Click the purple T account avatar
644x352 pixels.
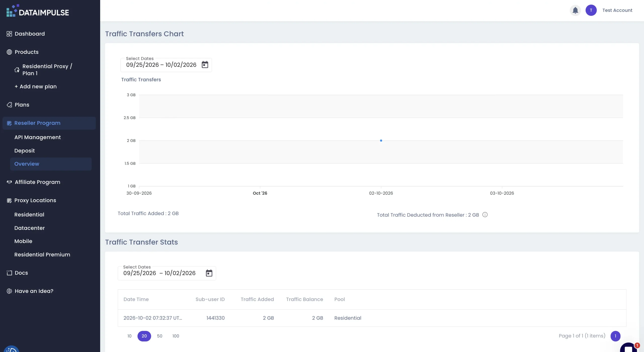(x=591, y=10)
